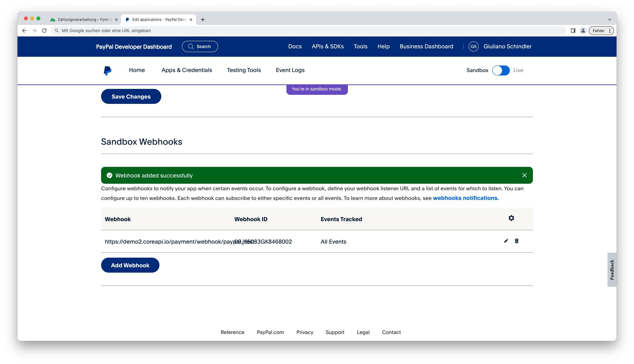The height and width of the screenshot is (364, 634).
Task: Click the Events Tracked column header
Action: [x=341, y=219]
